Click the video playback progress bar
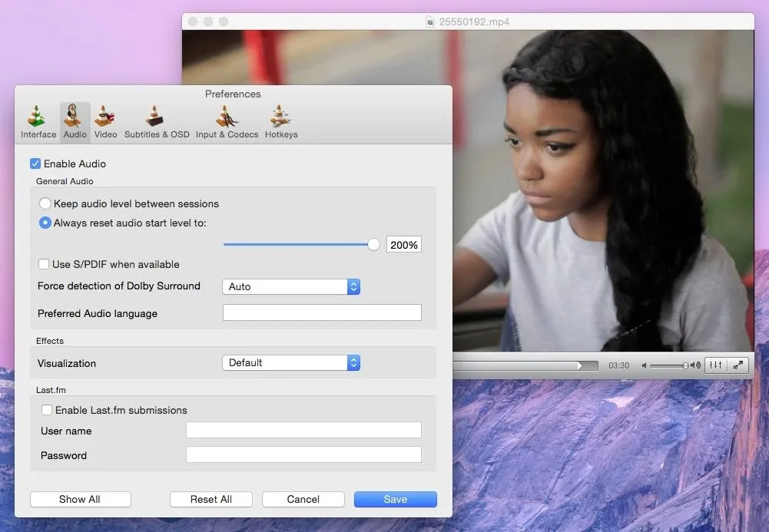Viewport: 769px width, 532px height. click(x=525, y=365)
